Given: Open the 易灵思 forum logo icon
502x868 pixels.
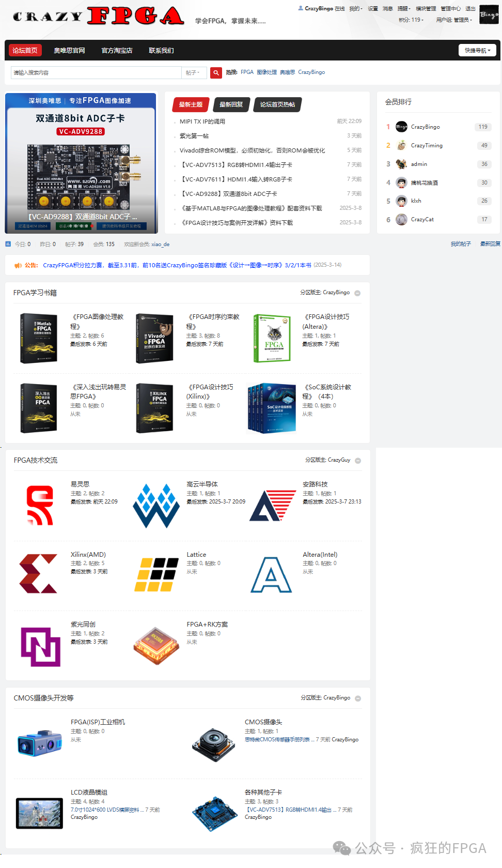Looking at the screenshot, I should [40, 505].
